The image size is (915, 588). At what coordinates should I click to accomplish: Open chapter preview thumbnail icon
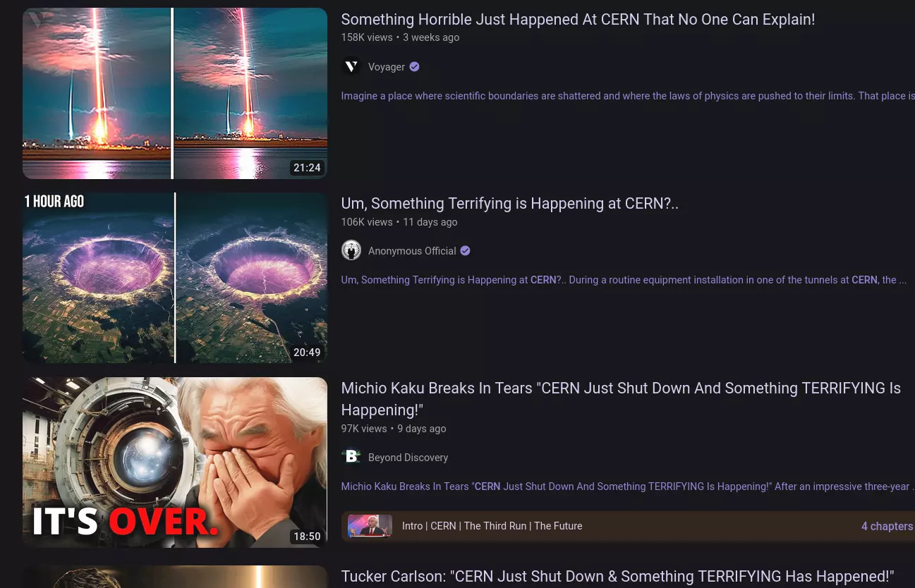click(x=370, y=526)
